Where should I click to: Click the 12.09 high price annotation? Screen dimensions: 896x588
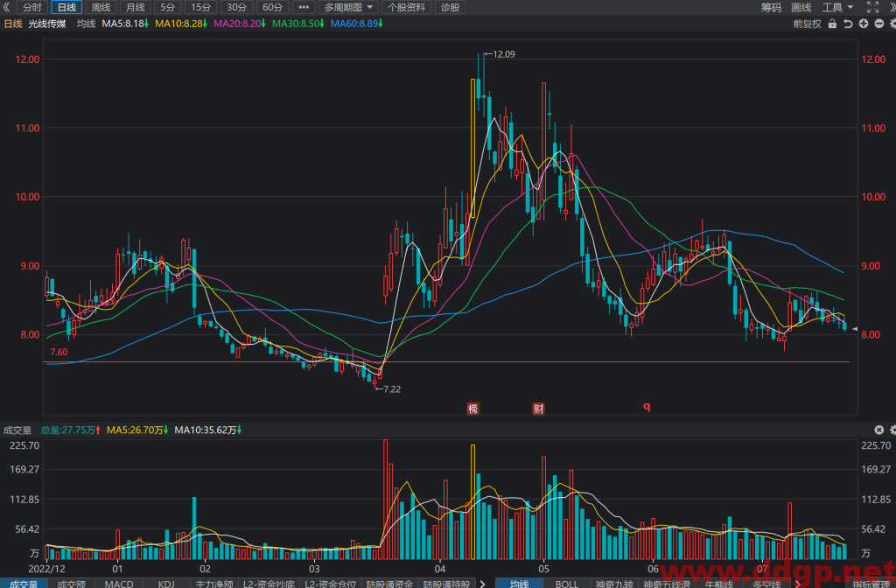pos(500,54)
